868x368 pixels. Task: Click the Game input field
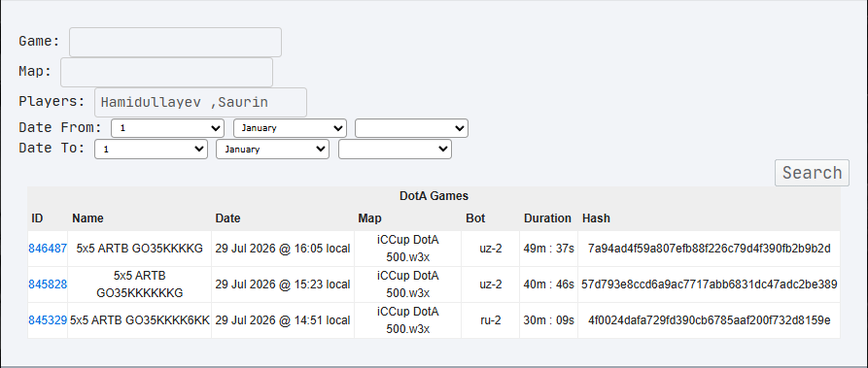[175, 42]
